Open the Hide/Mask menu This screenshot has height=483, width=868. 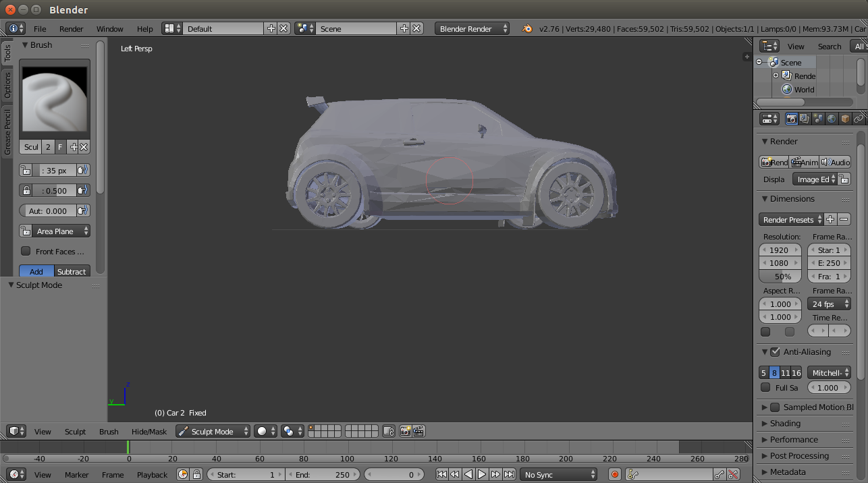(148, 432)
